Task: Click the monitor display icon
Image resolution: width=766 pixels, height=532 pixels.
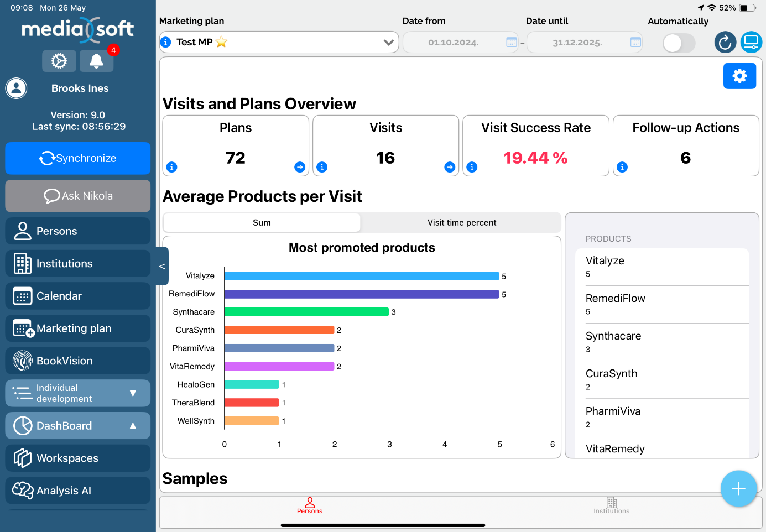Action: (751, 42)
